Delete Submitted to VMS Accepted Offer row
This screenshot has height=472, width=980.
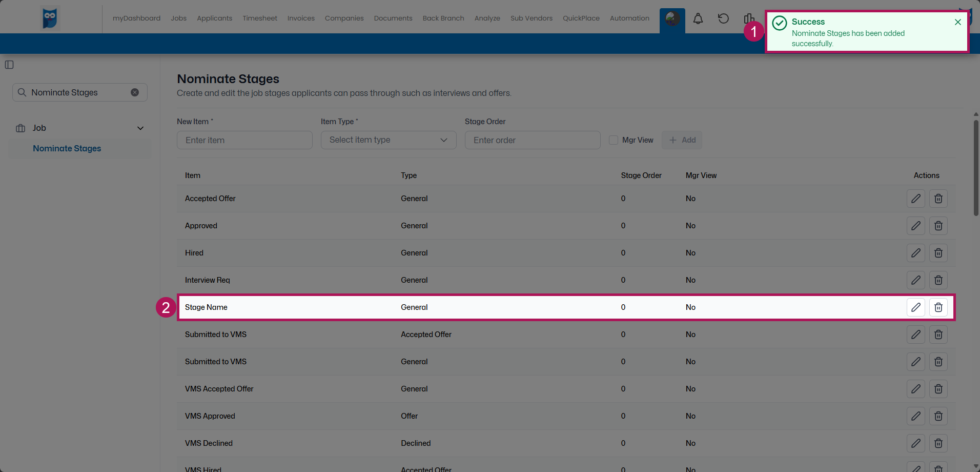tap(938, 335)
